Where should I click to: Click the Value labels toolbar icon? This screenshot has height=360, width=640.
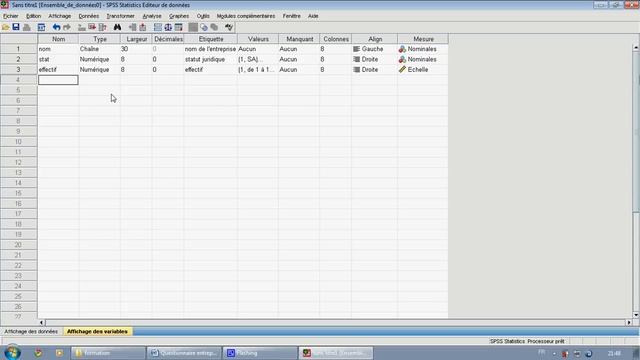tap(193, 27)
